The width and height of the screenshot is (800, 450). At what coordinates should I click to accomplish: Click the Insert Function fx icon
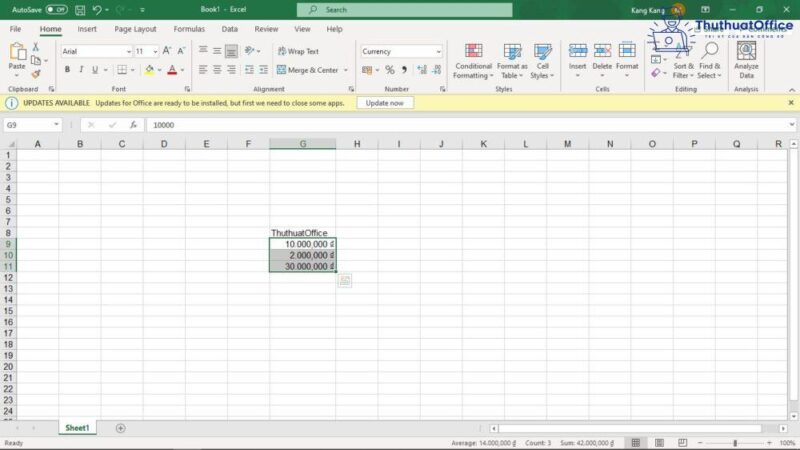point(133,125)
